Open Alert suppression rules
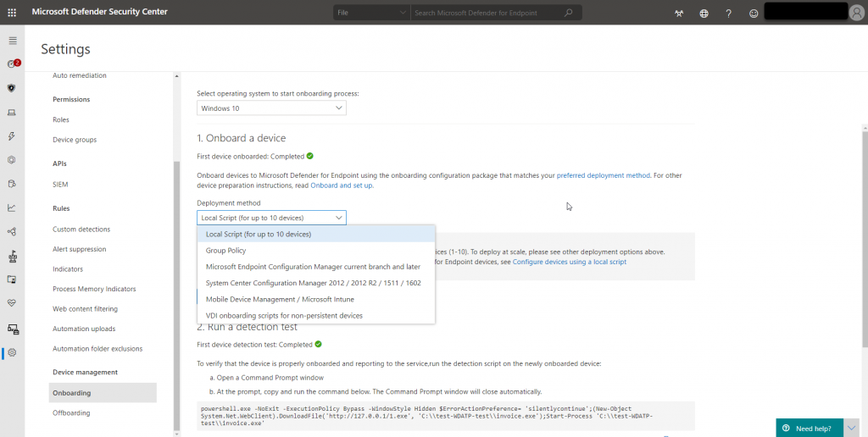 [x=79, y=249]
